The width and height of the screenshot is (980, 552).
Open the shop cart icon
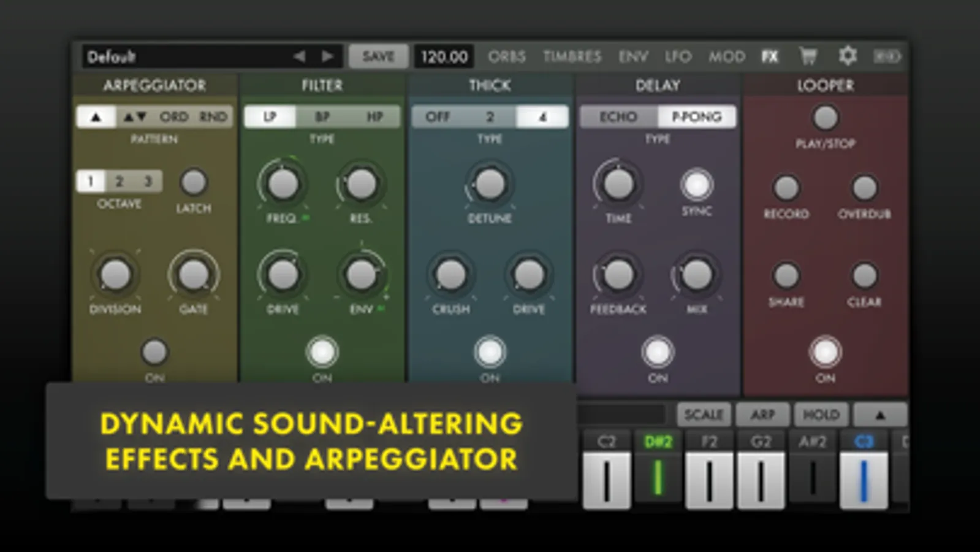click(808, 56)
